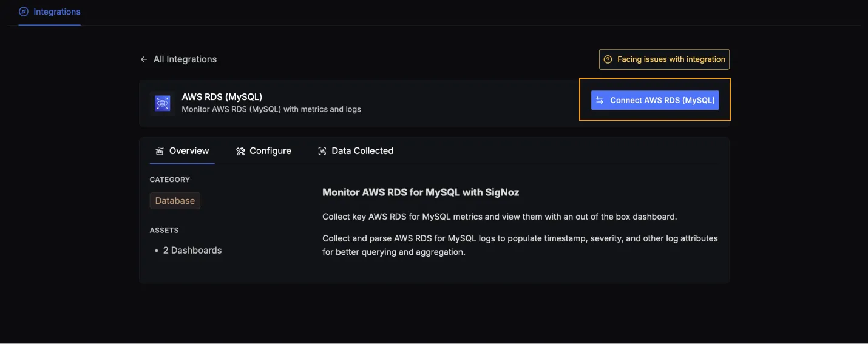Open the Integrations tab at top
Screen dimensions: 868x344
coord(50,12)
